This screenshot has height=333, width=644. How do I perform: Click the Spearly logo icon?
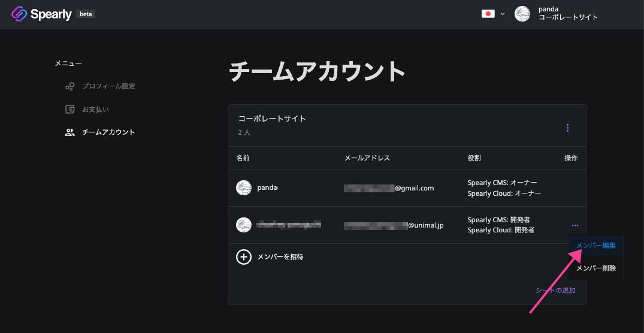click(19, 14)
